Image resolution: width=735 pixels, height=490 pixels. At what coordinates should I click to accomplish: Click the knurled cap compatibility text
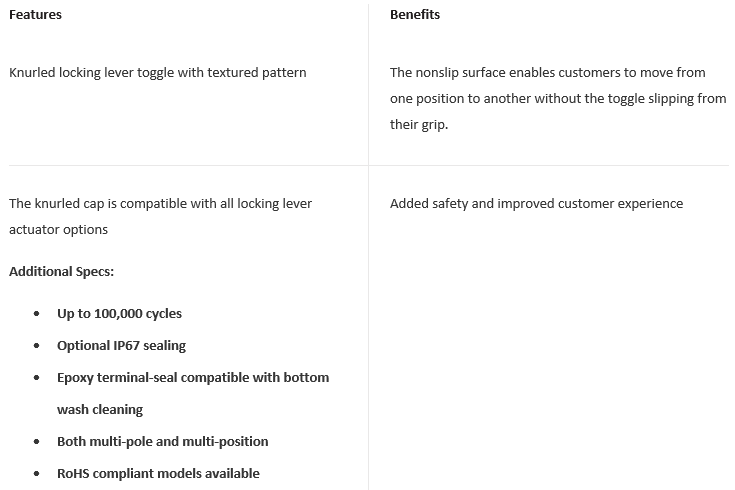tap(160, 216)
